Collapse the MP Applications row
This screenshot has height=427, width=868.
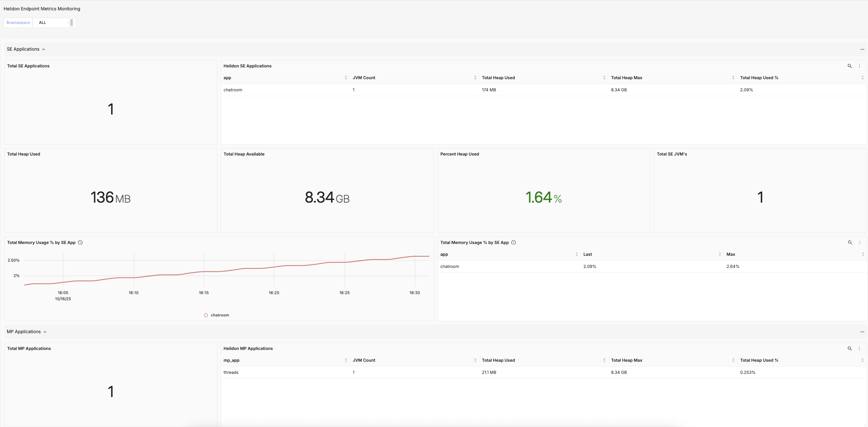point(45,331)
